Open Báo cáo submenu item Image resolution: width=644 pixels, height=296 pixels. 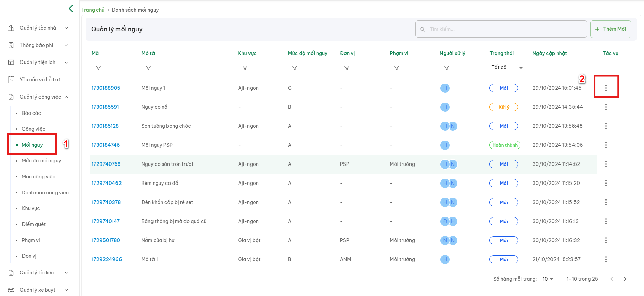click(x=31, y=113)
